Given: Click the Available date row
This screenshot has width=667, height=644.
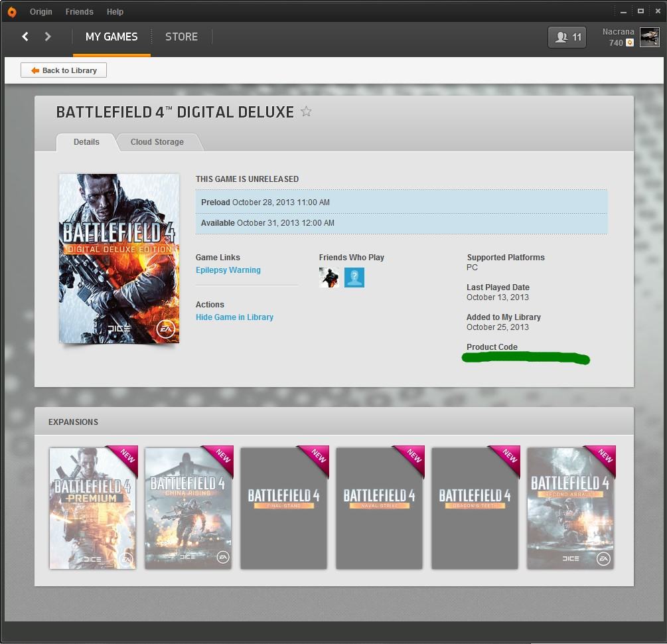Looking at the screenshot, I should tap(402, 223).
